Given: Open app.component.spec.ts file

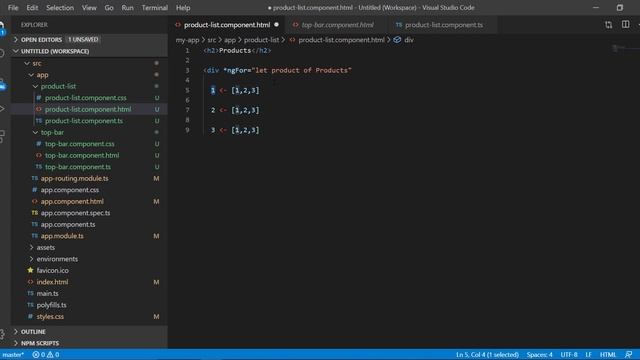Looking at the screenshot, I should [75, 213].
